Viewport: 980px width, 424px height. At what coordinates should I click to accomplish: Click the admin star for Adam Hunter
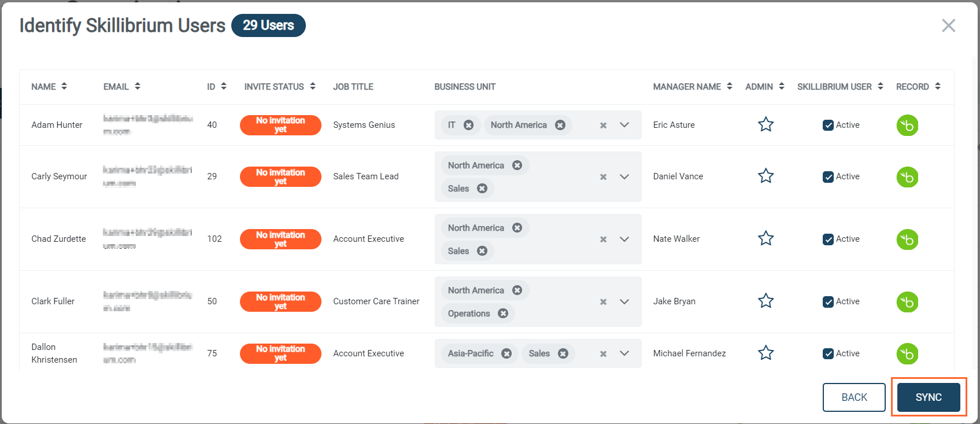pos(765,124)
